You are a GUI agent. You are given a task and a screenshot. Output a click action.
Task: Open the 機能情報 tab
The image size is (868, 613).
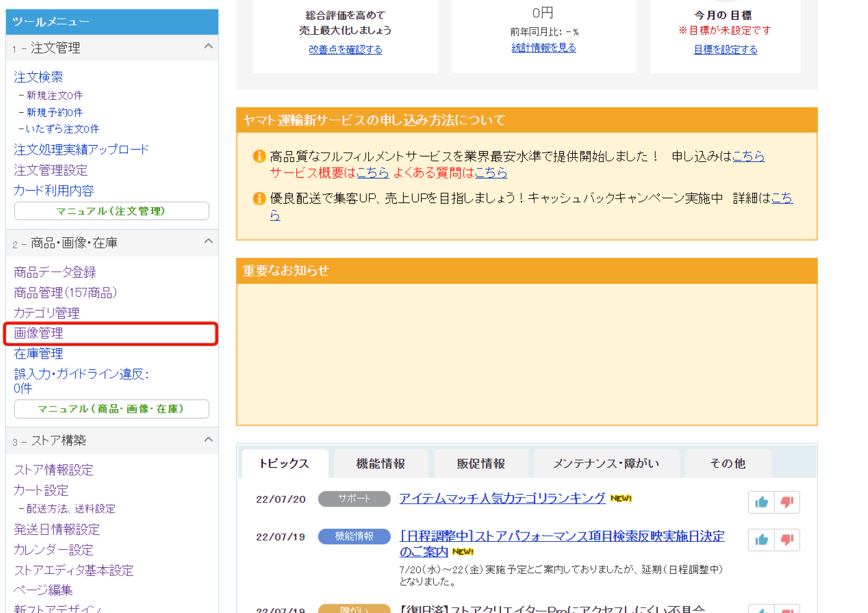(381, 464)
